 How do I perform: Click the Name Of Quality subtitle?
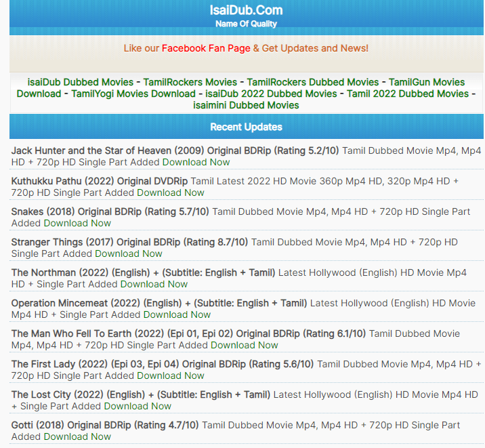click(246, 24)
